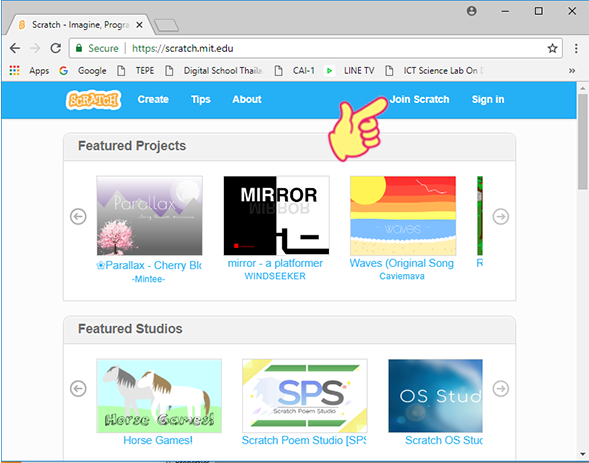
Task: Open Parallax Cherry Blossom thumbnail
Action: [150, 216]
